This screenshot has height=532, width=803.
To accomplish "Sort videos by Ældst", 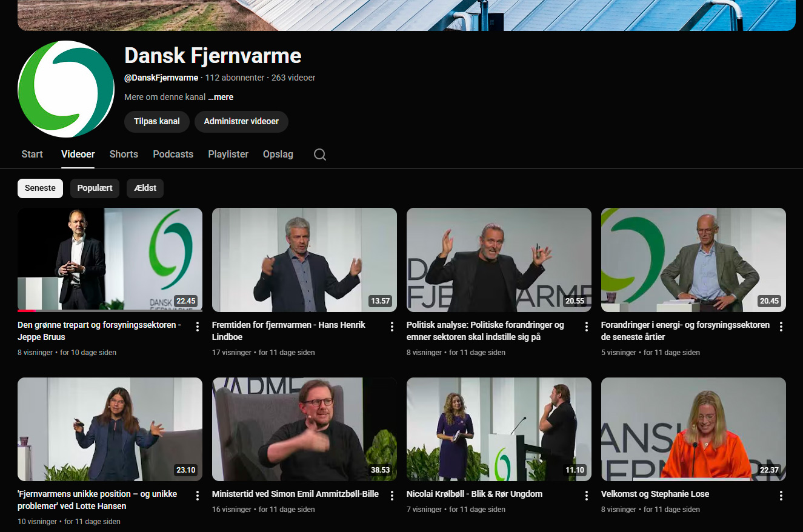I will coord(145,188).
